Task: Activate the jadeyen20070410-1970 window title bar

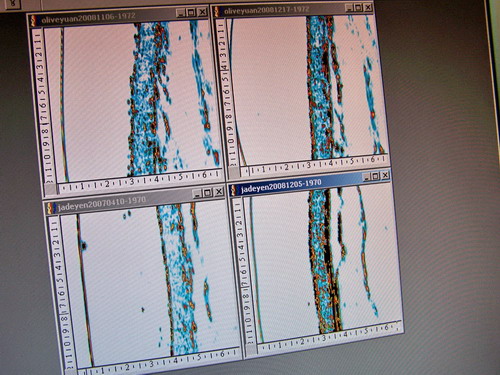Action: 135,200
